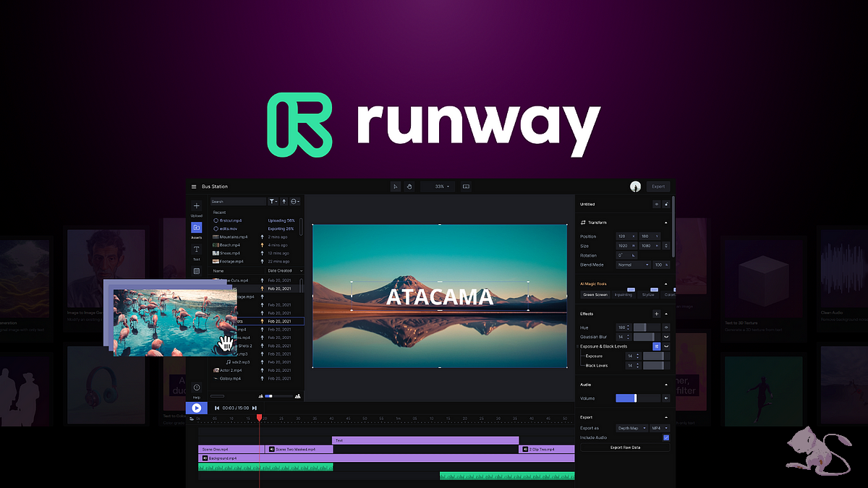
Task: Toggle the size aspect-ratio link
Action: (x=666, y=246)
